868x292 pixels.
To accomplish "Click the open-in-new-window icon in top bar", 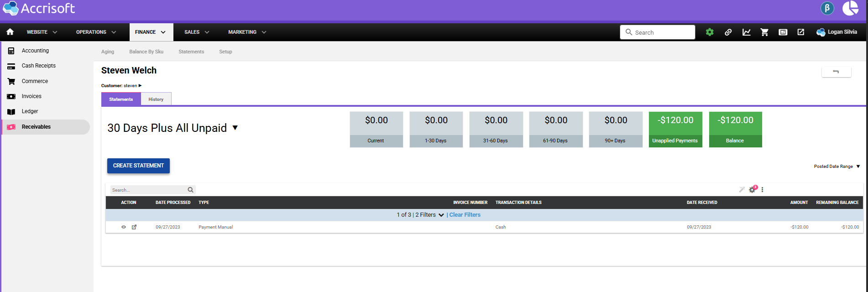I will [x=800, y=32].
